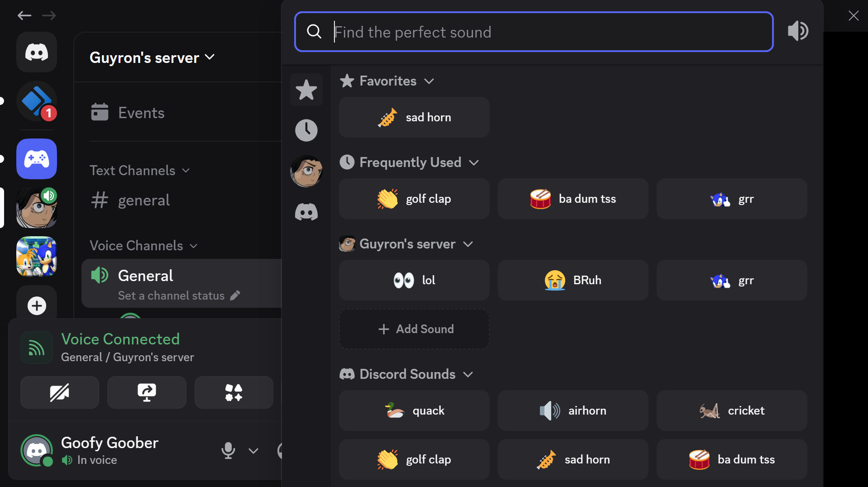Mute the microphone
The image size is (868, 487).
coord(228,451)
